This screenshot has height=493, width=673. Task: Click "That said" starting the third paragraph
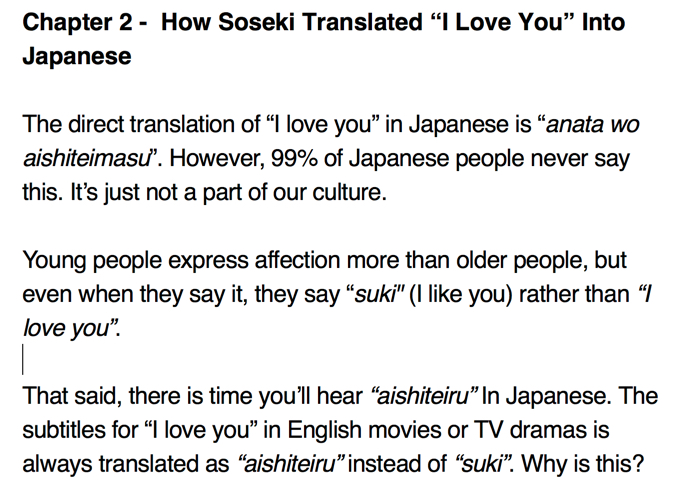tap(70, 396)
